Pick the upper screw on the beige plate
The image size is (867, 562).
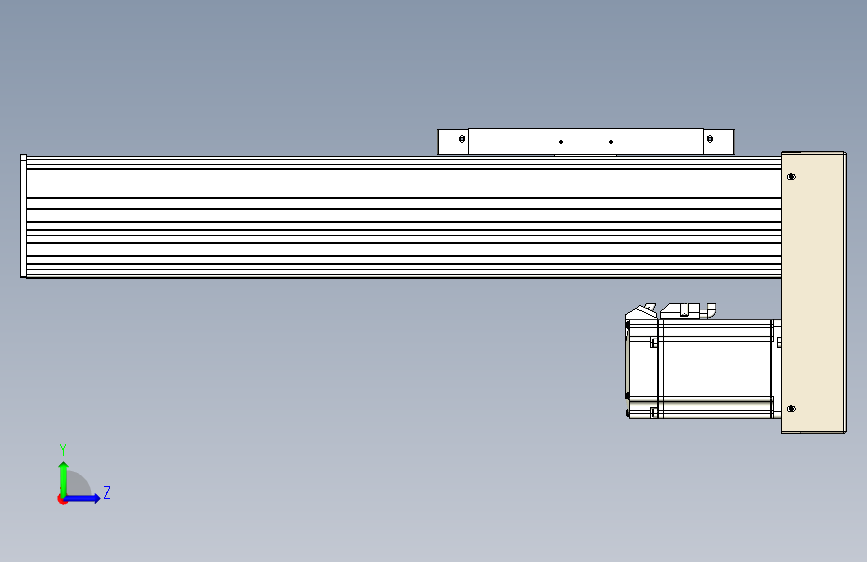(791, 176)
